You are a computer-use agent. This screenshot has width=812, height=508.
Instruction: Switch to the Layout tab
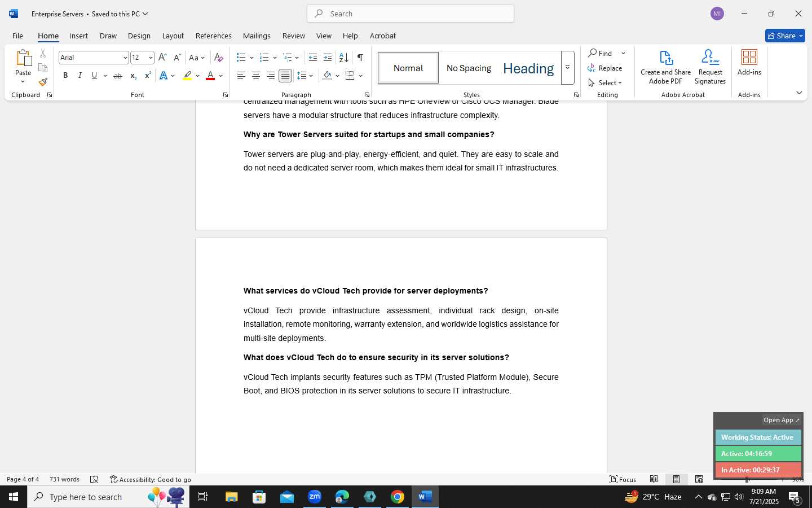click(173, 36)
